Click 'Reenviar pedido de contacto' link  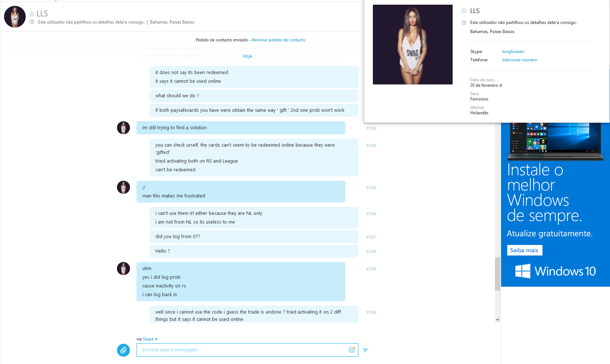[x=278, y=40]
